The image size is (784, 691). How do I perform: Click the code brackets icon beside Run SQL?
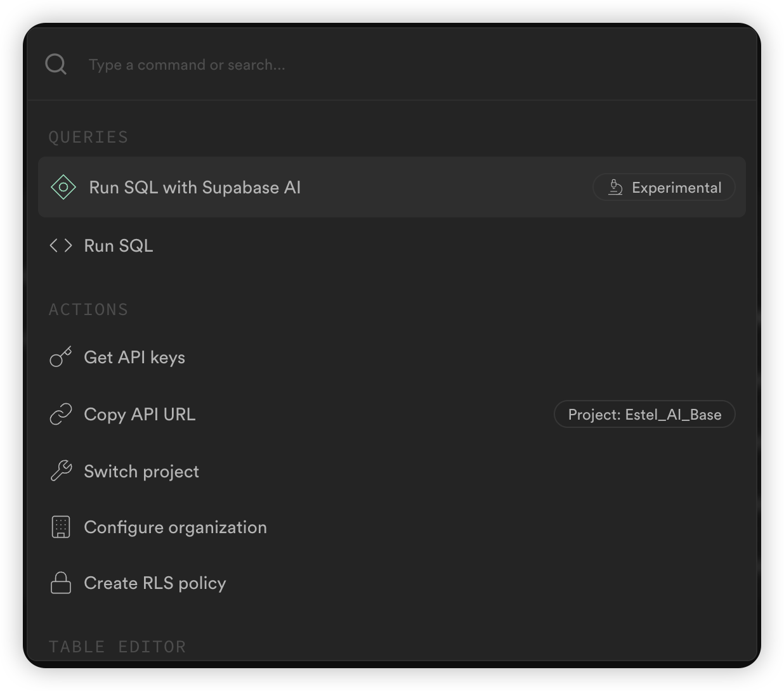(61, 245)
